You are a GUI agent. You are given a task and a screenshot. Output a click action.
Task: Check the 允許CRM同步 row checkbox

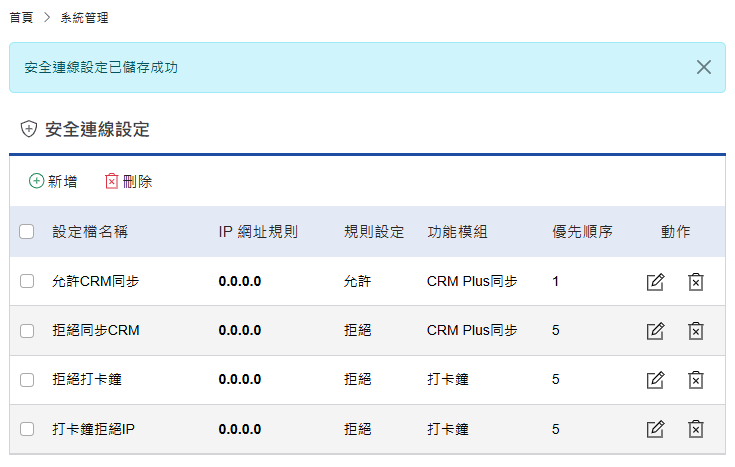pos(27,282)
